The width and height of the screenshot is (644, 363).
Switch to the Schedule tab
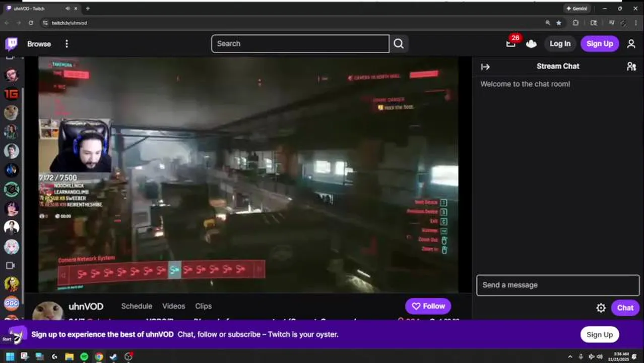(x=137, y=306)
